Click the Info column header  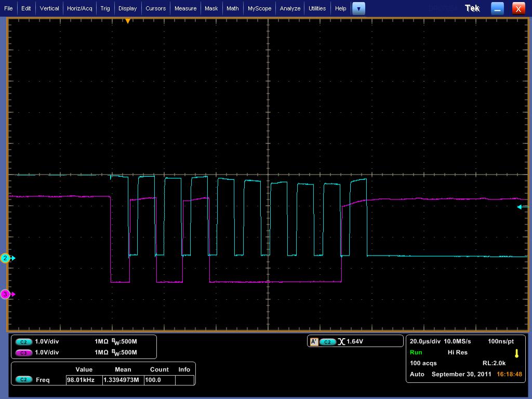point(184,369)
